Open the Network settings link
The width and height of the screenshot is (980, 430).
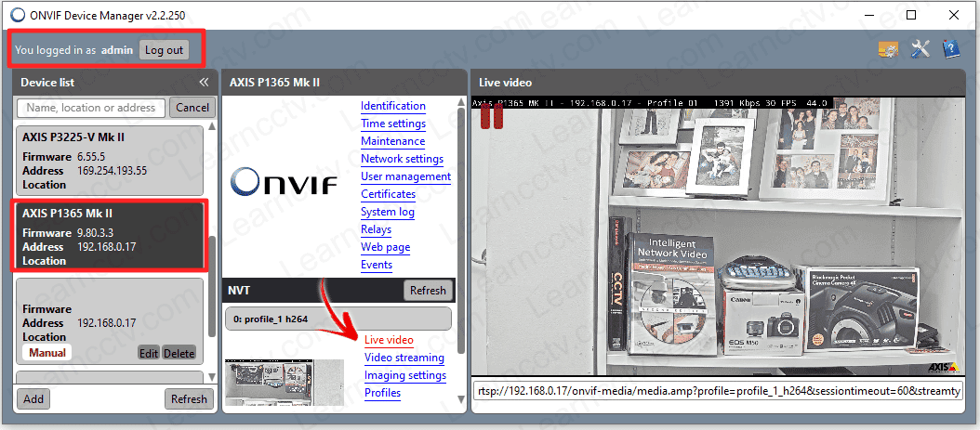click(x=402, y=159)
